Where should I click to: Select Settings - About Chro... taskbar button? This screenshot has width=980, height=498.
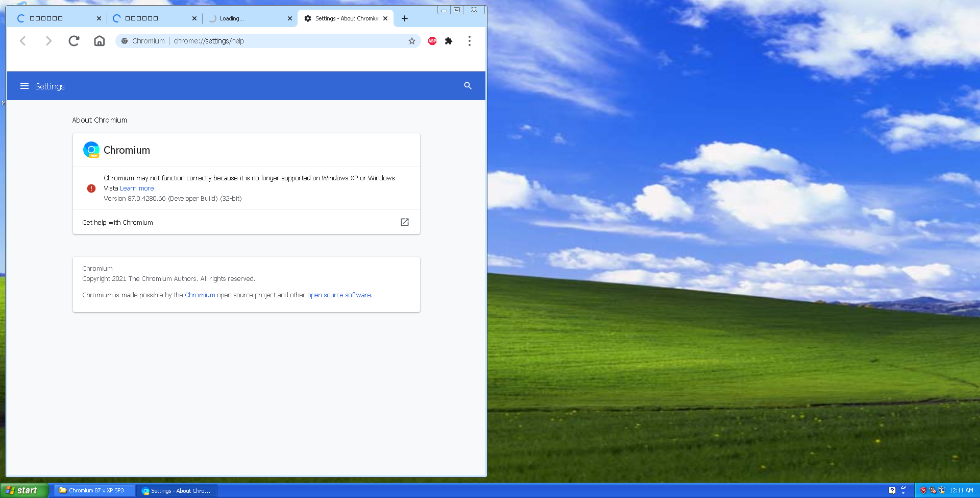(177, 491)
